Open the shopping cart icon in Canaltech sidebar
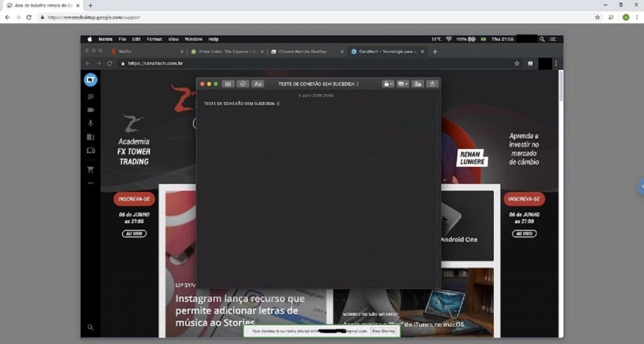644x344 pixels. [91, 169]
